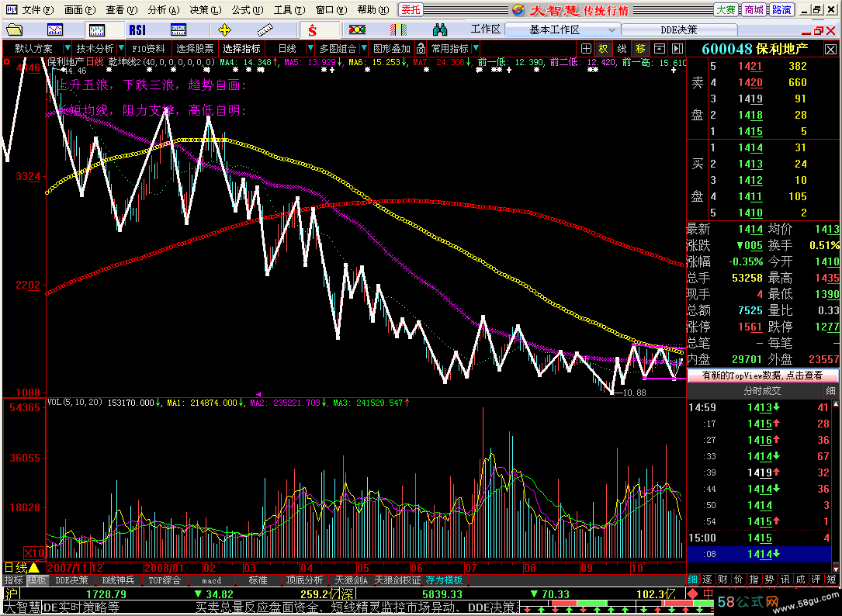Select the macd template tab
Viewport: 842px width, 616px height.
[x=212, y=580]
